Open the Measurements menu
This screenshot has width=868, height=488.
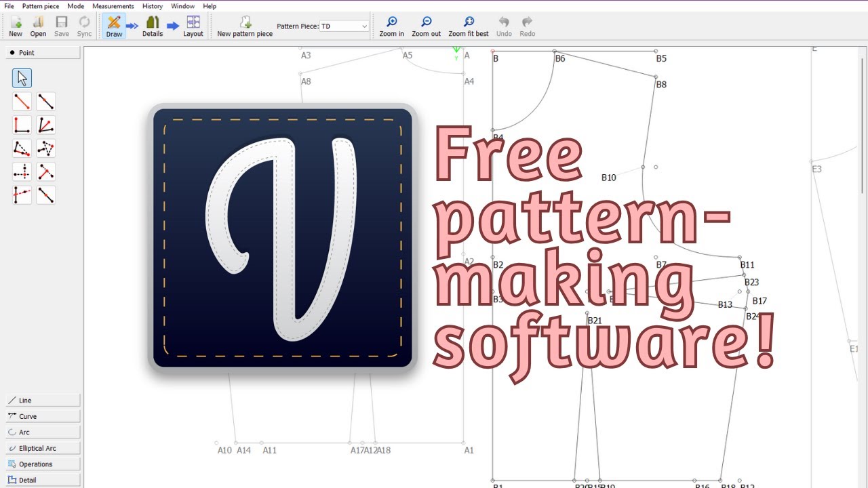(x=113, y=6)
